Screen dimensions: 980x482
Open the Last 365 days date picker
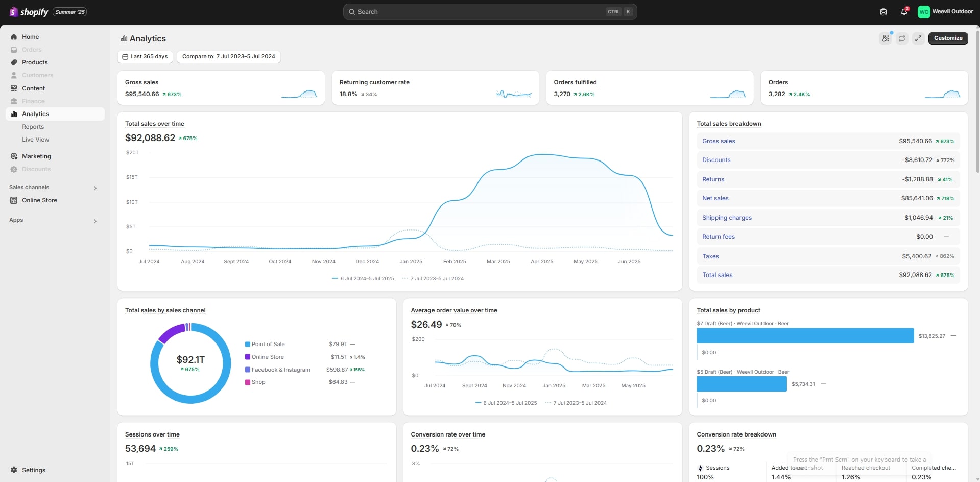click(x=145, y=57)
